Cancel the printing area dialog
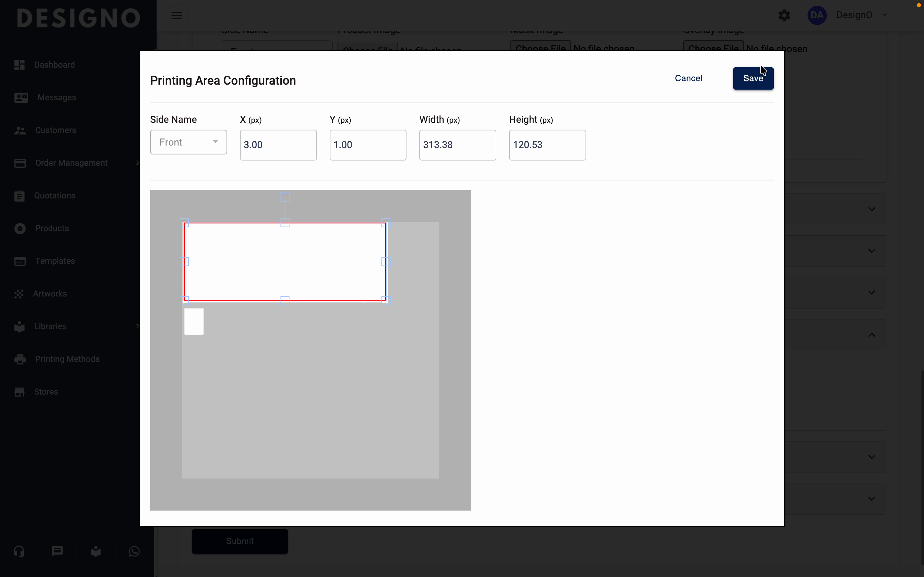This screenshot has height=577, width=924. 689,78
